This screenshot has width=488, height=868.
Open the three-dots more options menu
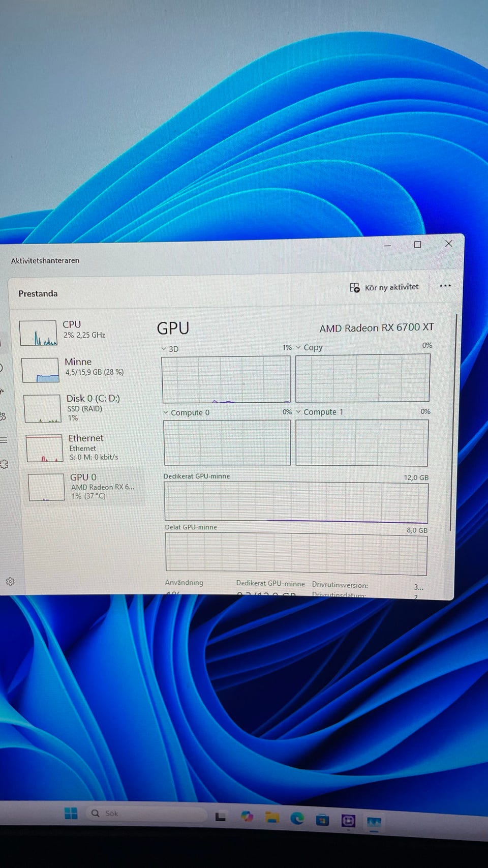[445, 286]
